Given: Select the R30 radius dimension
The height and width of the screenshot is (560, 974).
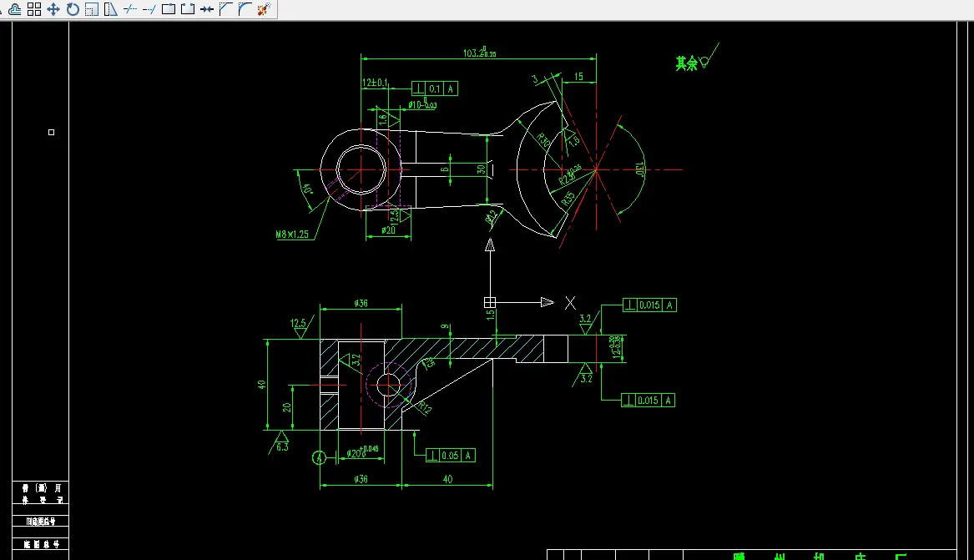Looking at the screenshot, I should tap(543, 140).
